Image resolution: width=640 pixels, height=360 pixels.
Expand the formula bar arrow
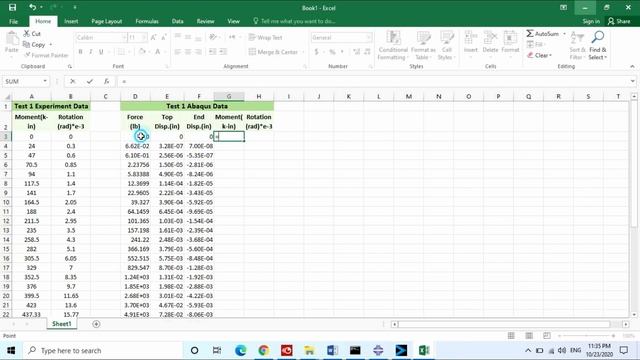coord(632,81)
